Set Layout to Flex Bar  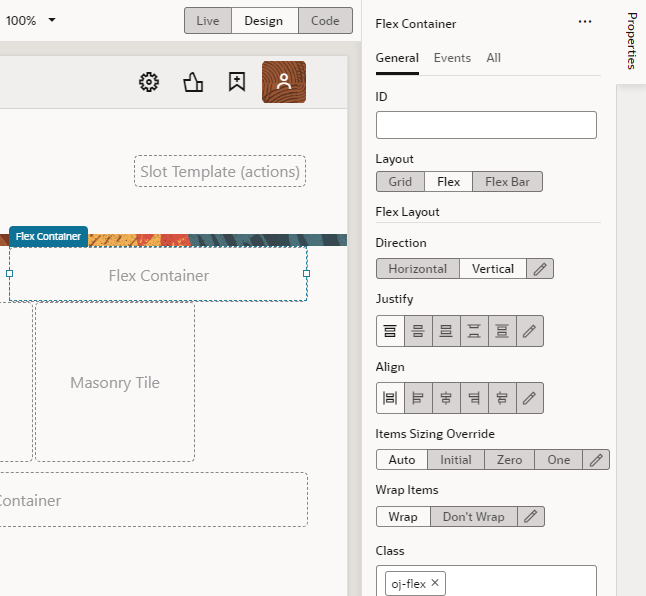pos(507,182)
